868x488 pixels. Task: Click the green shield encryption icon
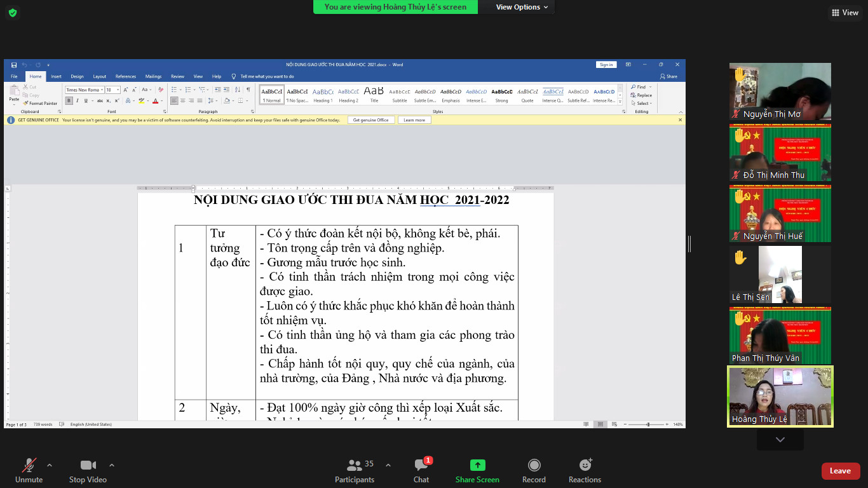click(12, 13)
